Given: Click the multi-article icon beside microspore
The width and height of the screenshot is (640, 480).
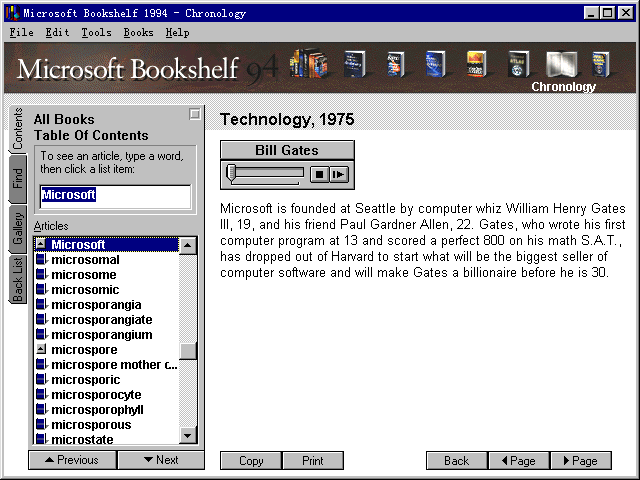Looking at the screenshot, I should (x=41, y=349).
